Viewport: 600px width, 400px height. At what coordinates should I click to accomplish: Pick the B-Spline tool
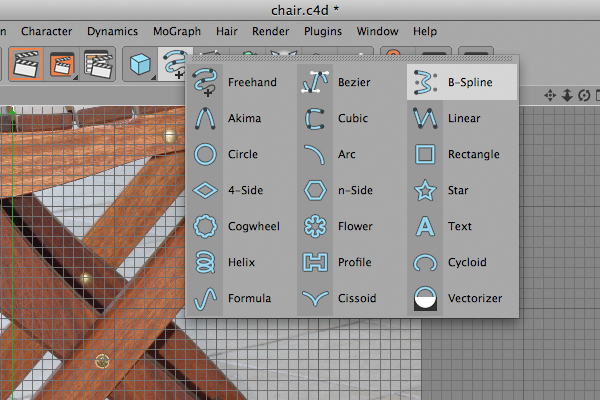(462, 82)
